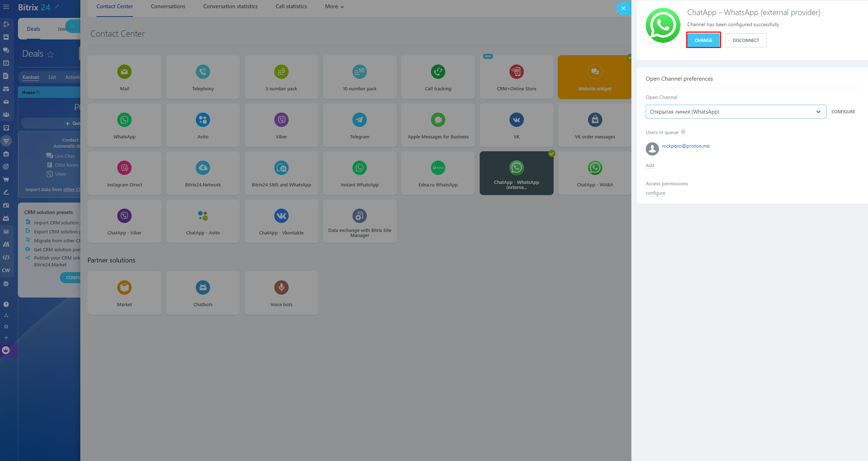Select the ChatApp - WABA tile
The image size is (868, 461).
coord(594,173)
